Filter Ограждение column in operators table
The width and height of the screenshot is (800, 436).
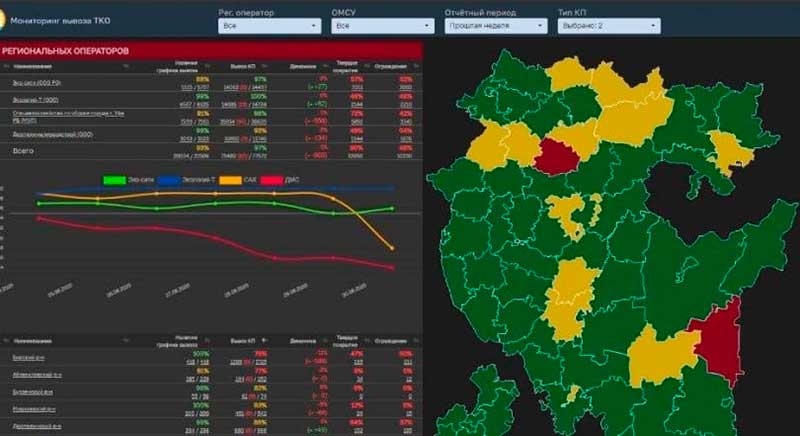pos(416,66)
